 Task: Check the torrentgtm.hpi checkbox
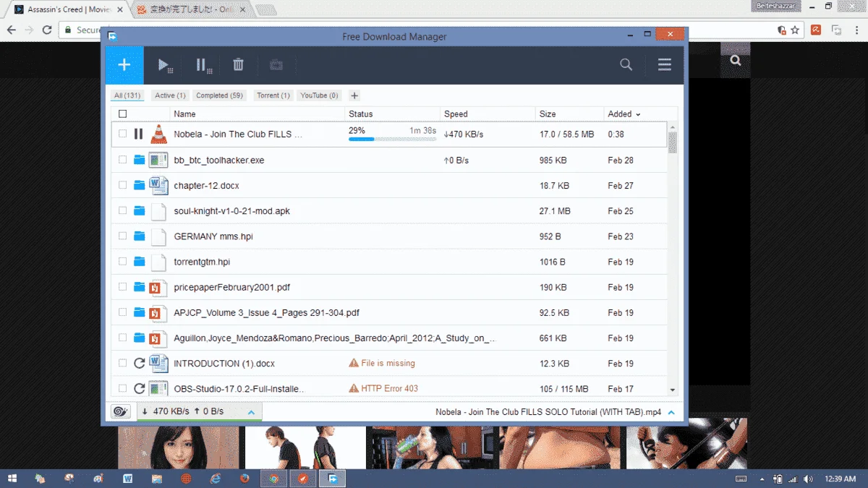122,262
